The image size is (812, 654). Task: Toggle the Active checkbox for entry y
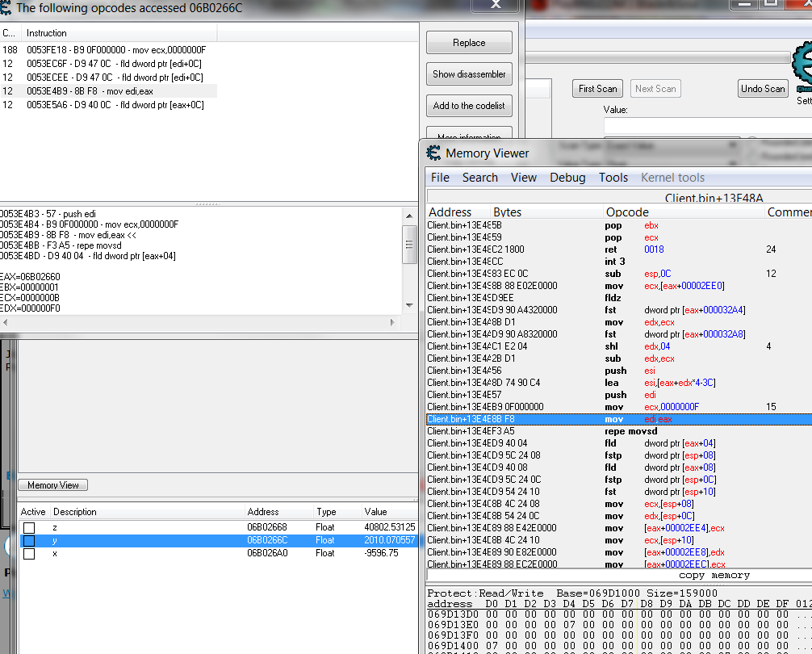pos(29,540)
